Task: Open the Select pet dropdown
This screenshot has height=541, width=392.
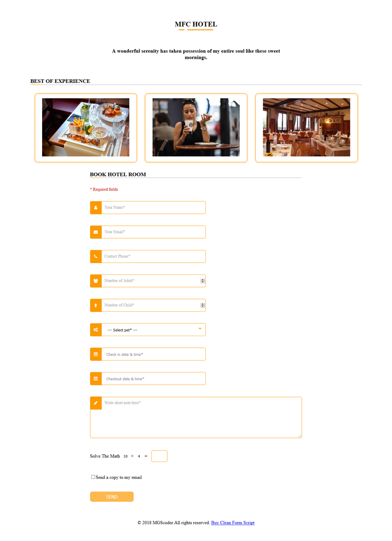Action: 153,330
